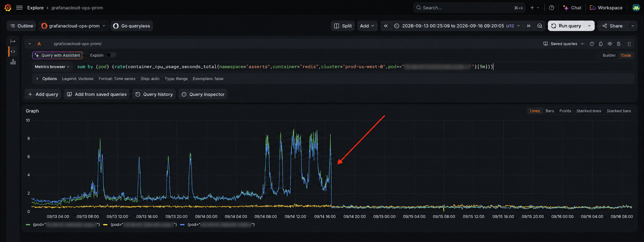Toggle the Explain switch

tap(111, 55)
